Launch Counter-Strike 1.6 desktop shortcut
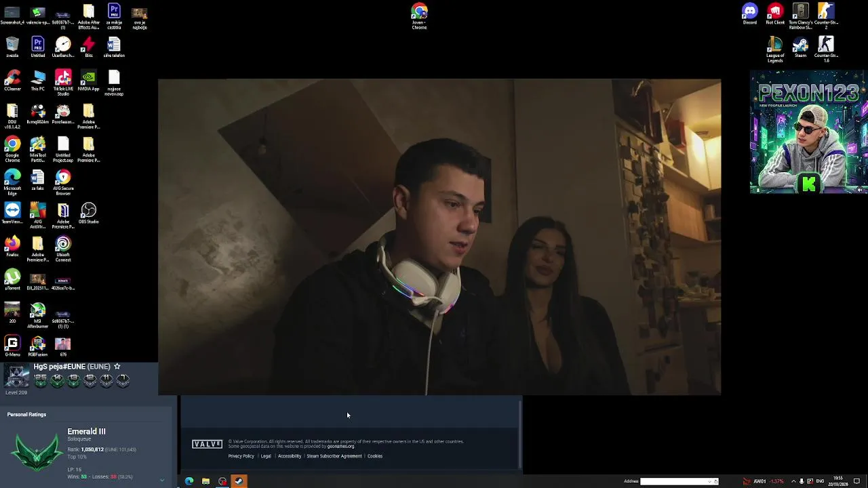Screen dimensions: 868x488 tap(826, 49)
